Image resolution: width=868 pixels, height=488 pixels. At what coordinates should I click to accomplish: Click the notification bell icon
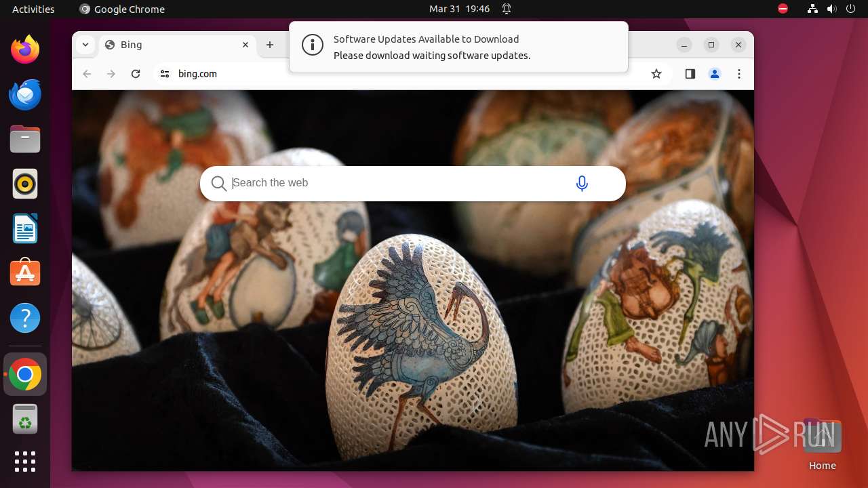507,9
